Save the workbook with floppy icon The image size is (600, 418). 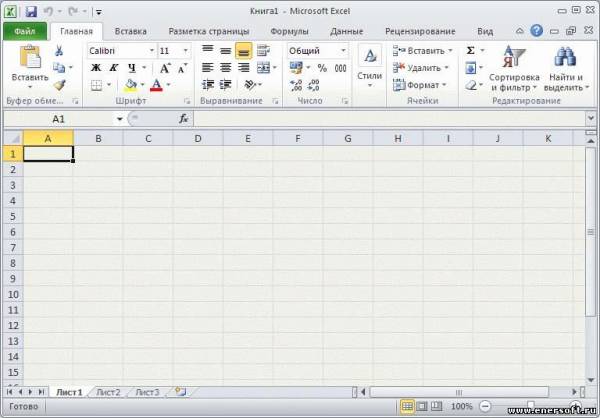(31, 11)
